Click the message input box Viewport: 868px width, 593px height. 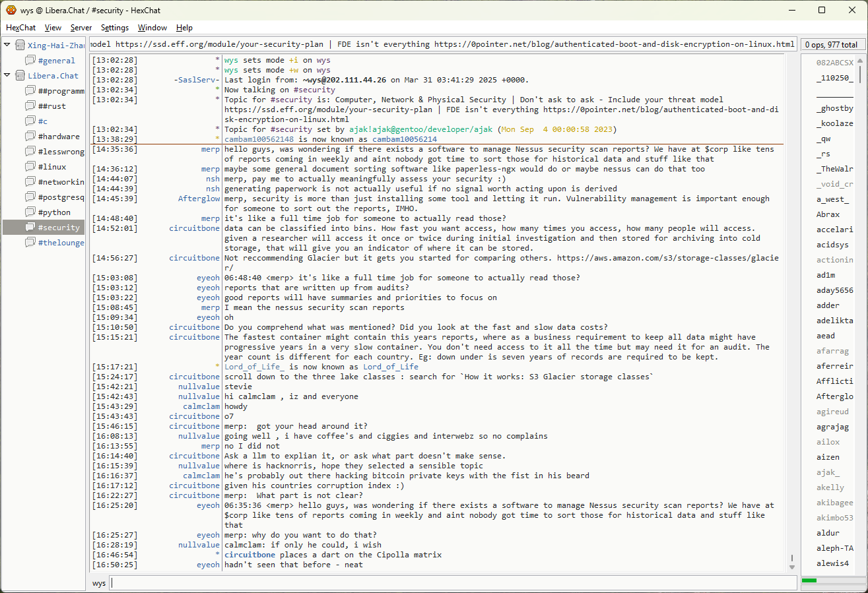pos(453,583)
